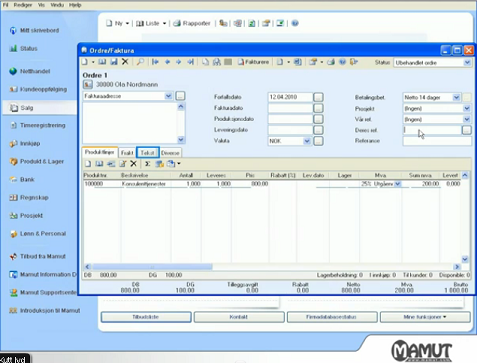Click the Tilbudsliste button
This screenshot has height=363, width=477.
146,317
